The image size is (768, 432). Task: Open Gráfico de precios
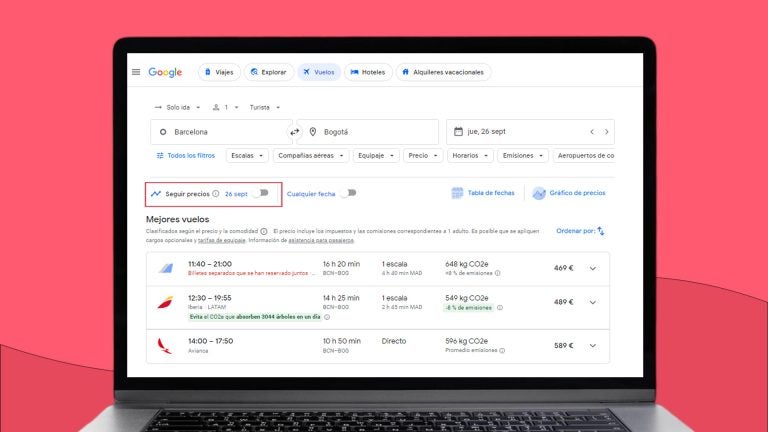point(569,193)
